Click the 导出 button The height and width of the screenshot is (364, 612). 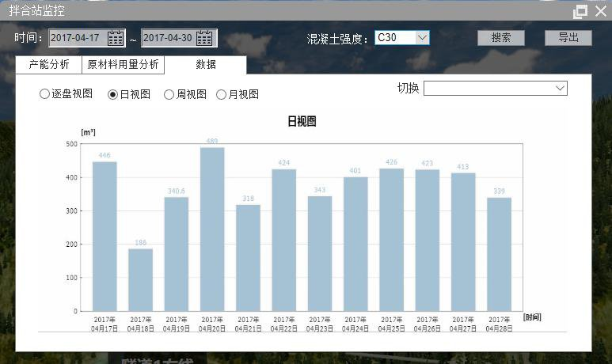[x=568, y=38]
